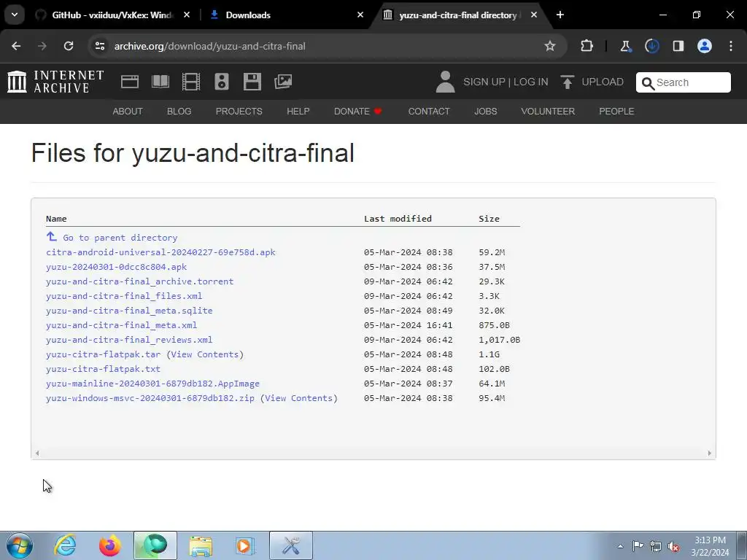Open Chrome Labs flask icon
This screenshot has height=560, width=747.
[625, 46]
